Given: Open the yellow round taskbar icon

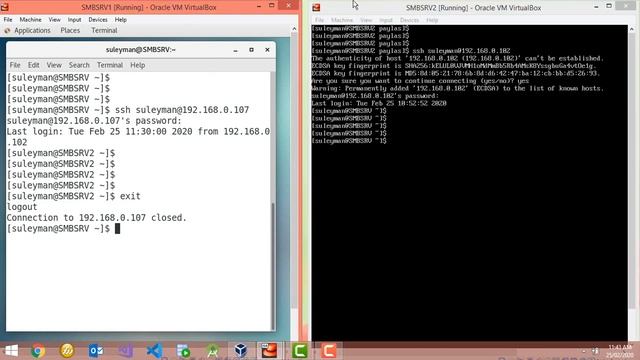Looking at the screenshot, I should [67, 351].
